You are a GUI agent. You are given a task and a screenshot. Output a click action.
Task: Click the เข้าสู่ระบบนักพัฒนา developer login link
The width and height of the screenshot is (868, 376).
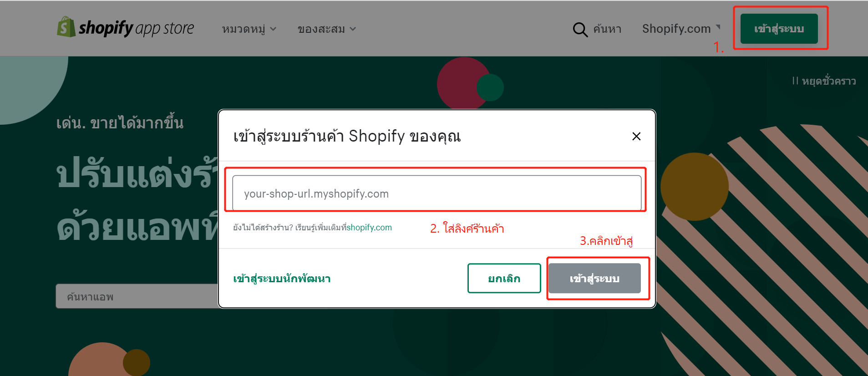282,279
